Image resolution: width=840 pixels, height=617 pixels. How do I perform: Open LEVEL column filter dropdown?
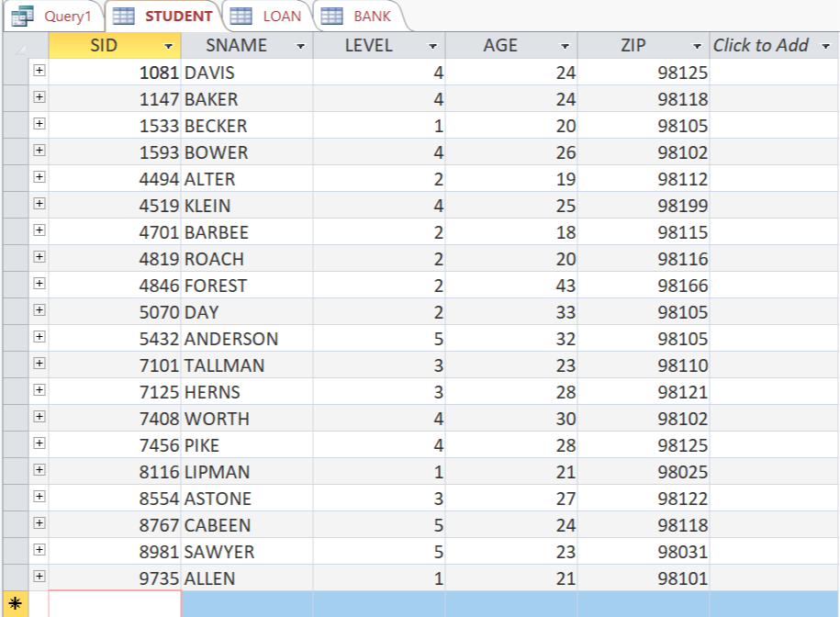433,46
